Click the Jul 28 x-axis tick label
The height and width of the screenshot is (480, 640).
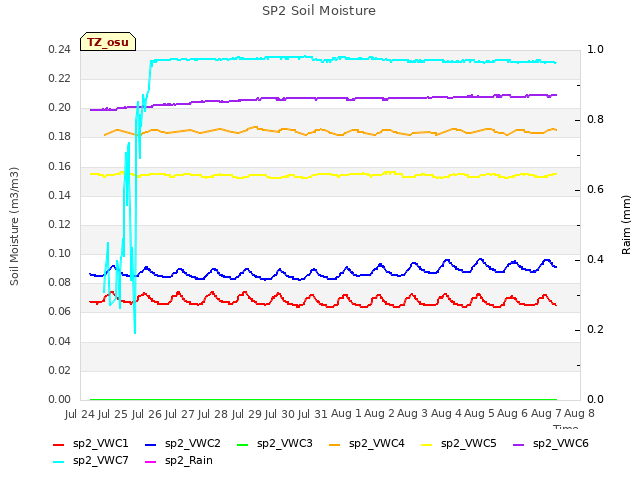(x=214, y=414)
